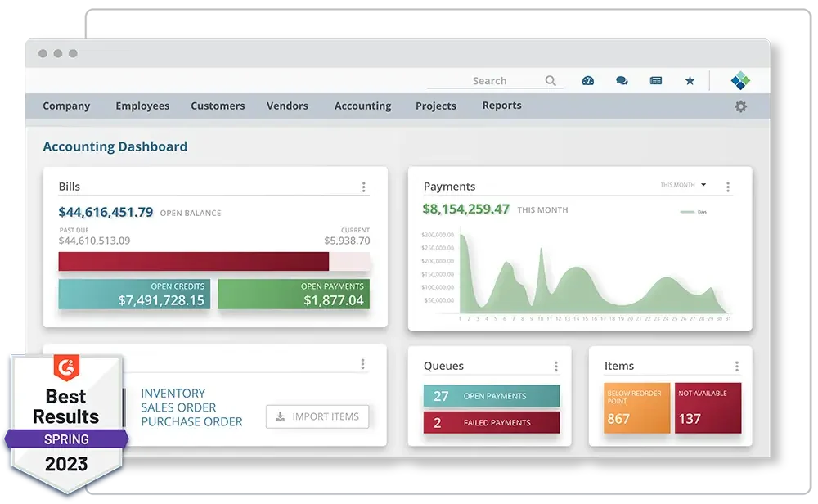Open the 27 Open Payments queue
This screenshot has width=818, height=504.
click(x=492, y=396)
